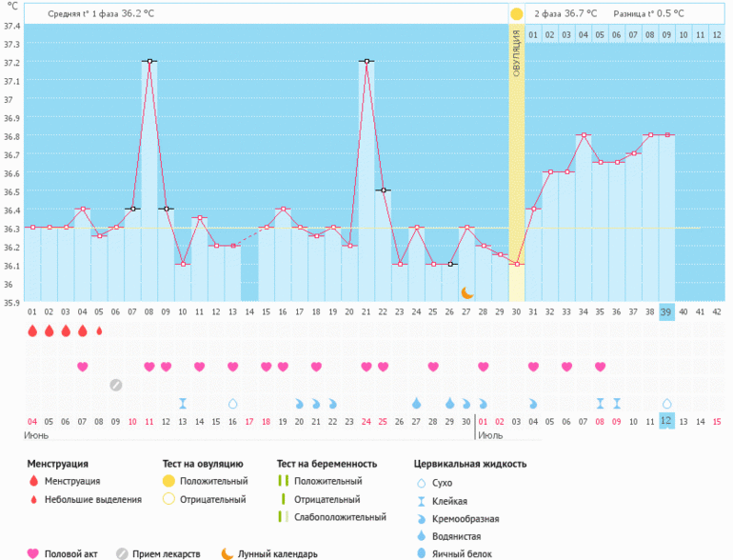Click the menstruation drop on cycle day 1
733x560 pixels.
coord(32,330)
